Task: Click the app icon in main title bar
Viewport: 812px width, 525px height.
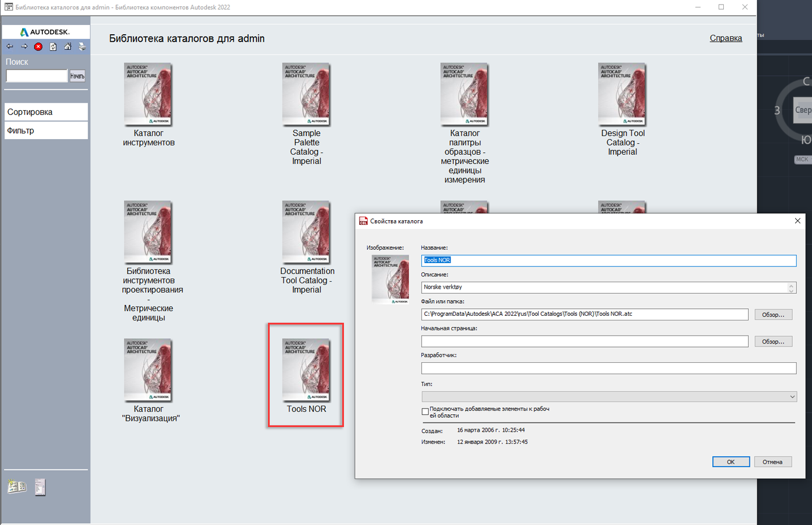Action: coord(9,7)
